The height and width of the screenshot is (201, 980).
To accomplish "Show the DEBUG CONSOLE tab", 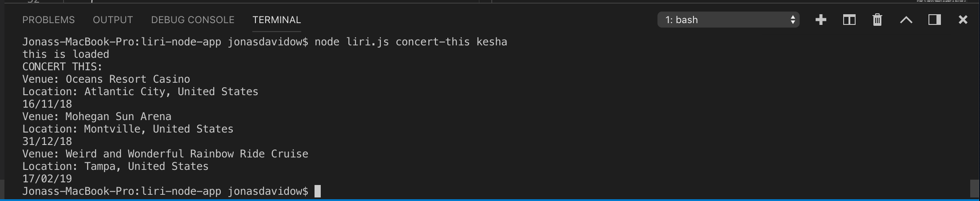I will click(192, 20).
